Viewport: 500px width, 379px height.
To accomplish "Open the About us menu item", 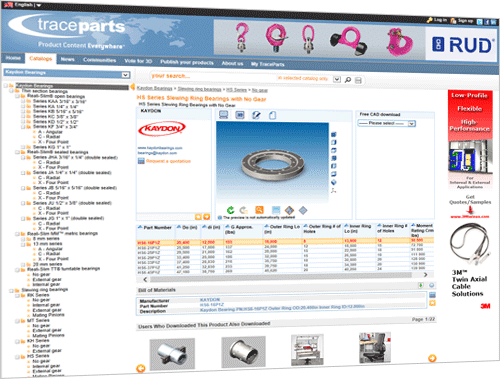I will 232,63.
